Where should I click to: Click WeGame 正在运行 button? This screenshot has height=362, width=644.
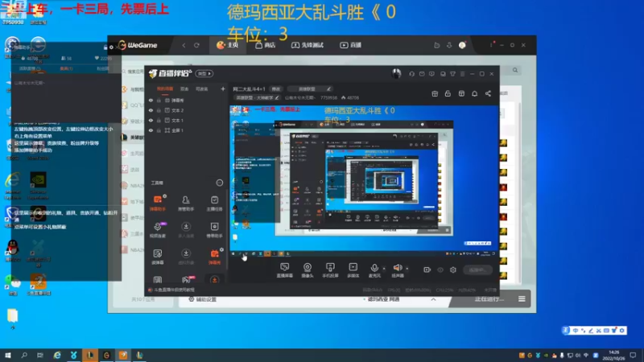(489, 299)
